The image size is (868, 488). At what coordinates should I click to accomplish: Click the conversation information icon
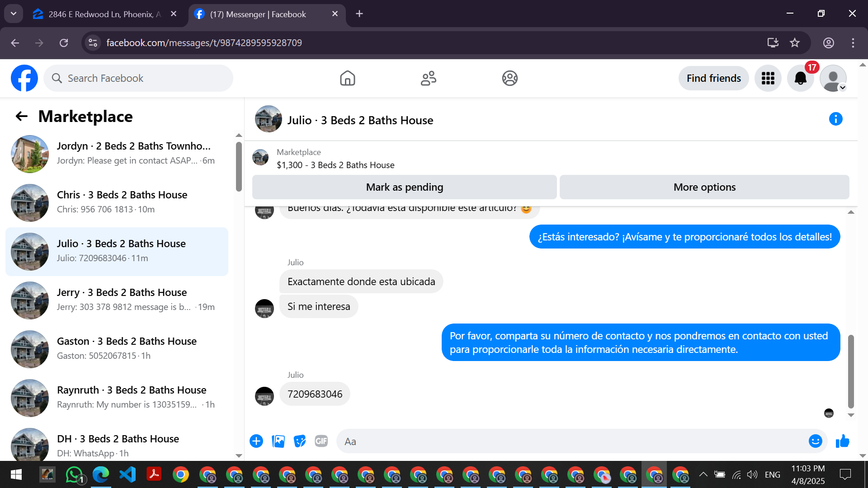[835, 119]
